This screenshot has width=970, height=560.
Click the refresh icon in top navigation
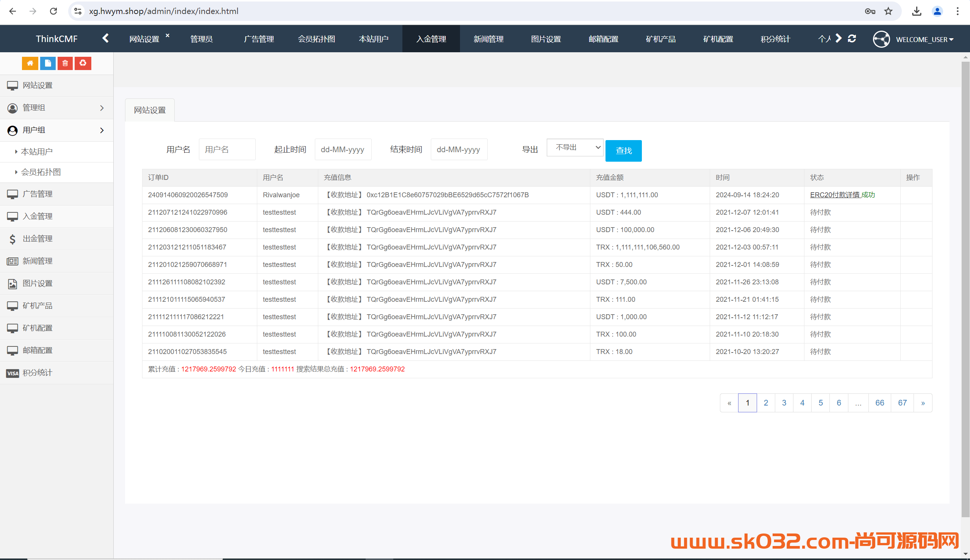[x=851, y=39]
